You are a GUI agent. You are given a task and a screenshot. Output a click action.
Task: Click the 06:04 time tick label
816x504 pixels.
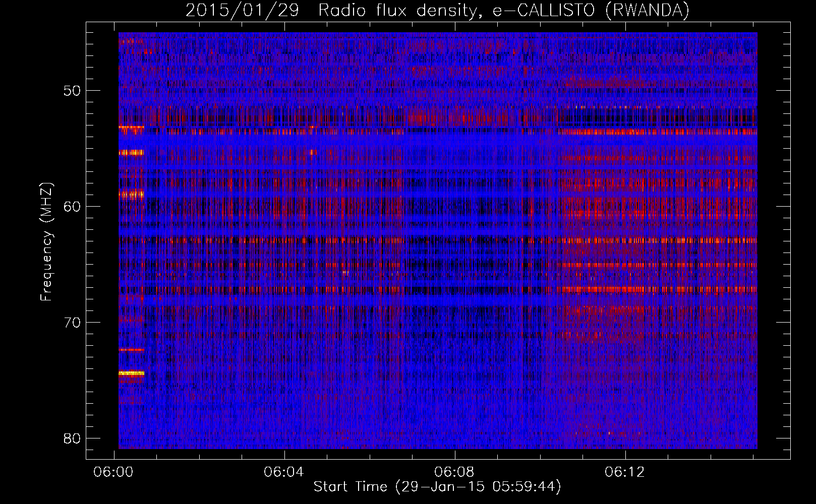coord(284,472)
